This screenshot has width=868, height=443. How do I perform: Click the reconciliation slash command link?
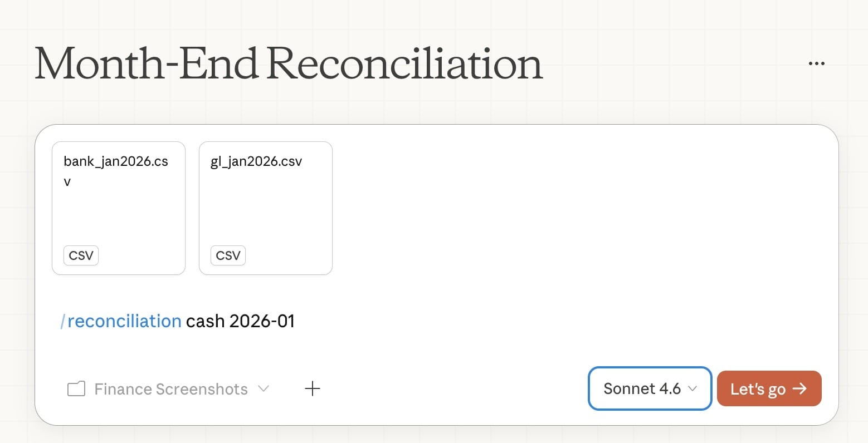[x=124, y=321]
